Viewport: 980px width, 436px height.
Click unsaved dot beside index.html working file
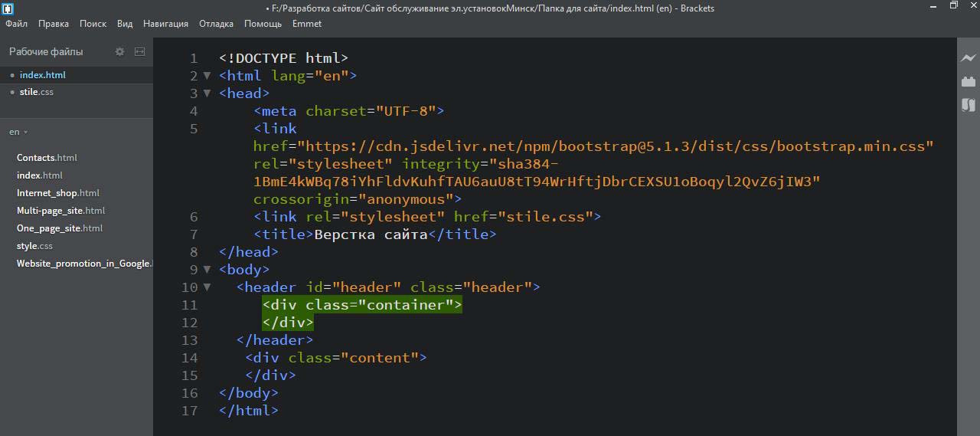coord(12,75)
